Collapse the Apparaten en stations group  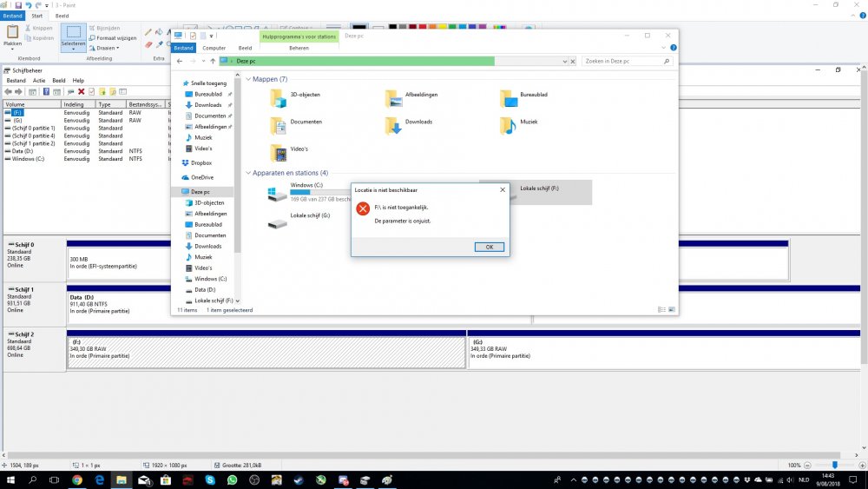248,173
